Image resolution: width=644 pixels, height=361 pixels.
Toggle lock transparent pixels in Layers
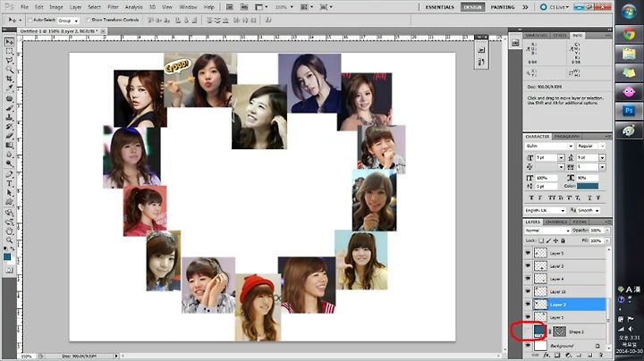pos(541,240)
